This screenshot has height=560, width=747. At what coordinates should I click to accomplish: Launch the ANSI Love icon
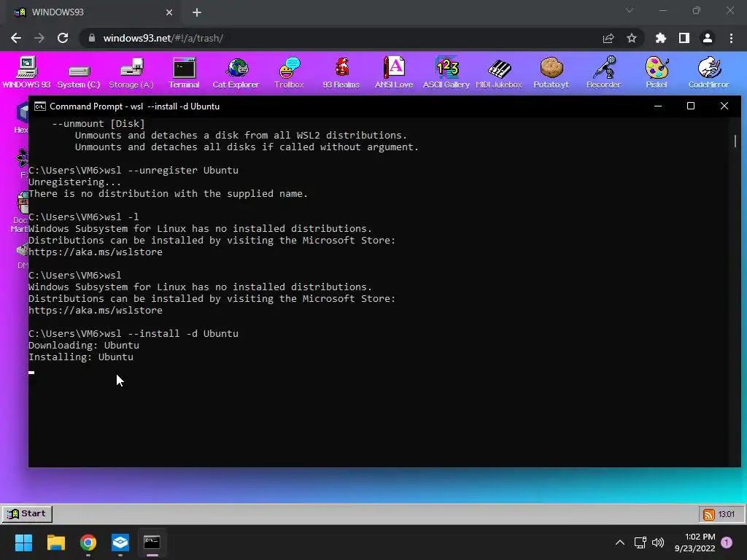pyautogui.click(x=394, y=72)
